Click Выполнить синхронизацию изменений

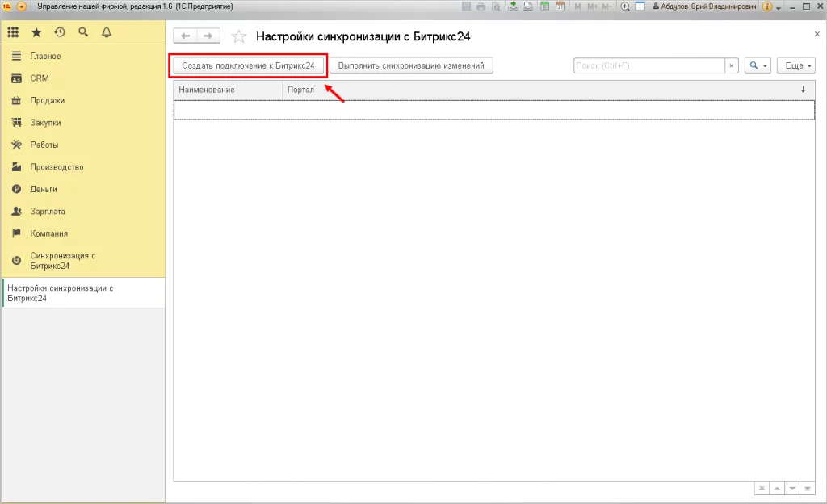(411, 65)
